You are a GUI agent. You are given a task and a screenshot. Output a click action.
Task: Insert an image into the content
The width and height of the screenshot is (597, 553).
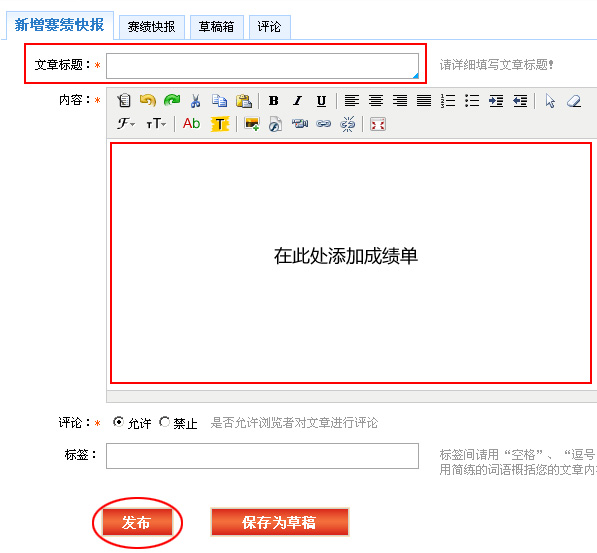tap(252, 124)
